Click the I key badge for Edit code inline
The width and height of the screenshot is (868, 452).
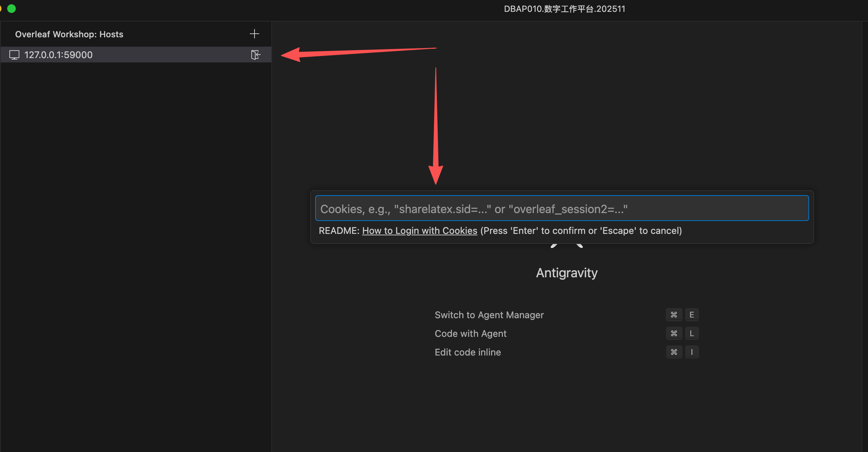coord(692,352)
